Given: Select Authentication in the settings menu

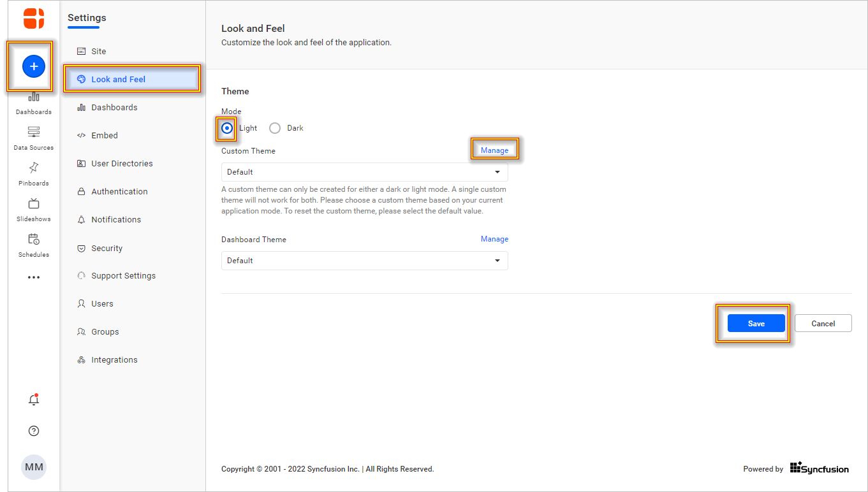Looking at the screenshot, I should pyautogui.click(x=119, y=191).
